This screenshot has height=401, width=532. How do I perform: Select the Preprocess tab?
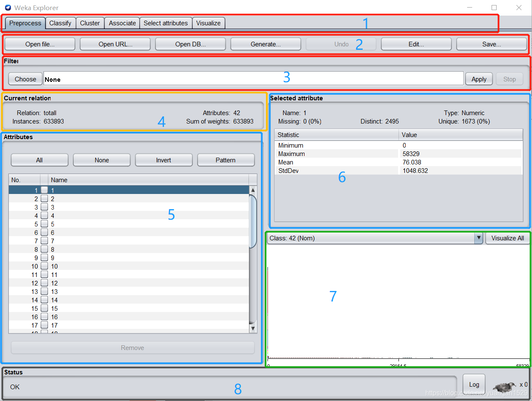25,23
